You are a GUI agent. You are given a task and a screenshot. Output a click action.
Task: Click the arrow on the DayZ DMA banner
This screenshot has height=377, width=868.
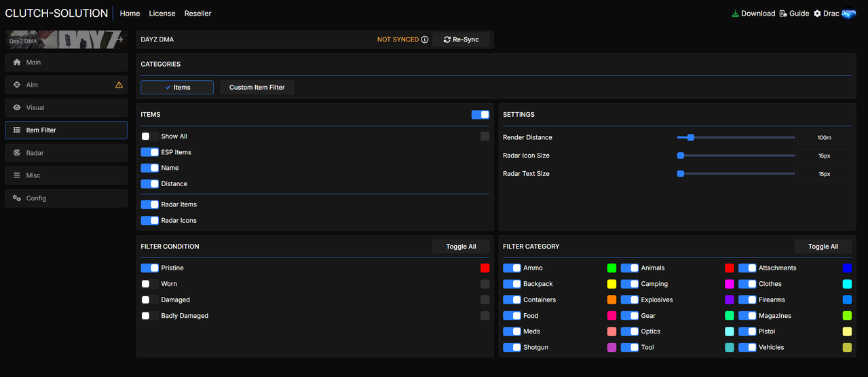point(120,39)
